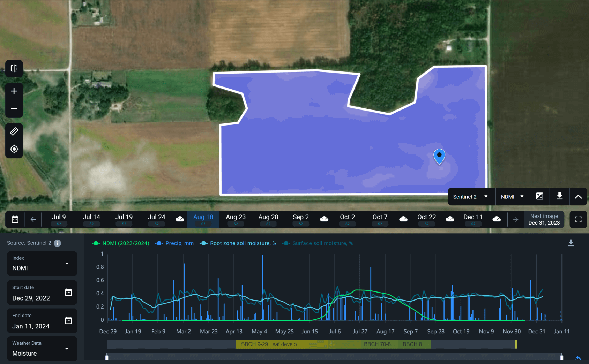
Task: Open the split-view compare tool
Action: tap(14, 68)
